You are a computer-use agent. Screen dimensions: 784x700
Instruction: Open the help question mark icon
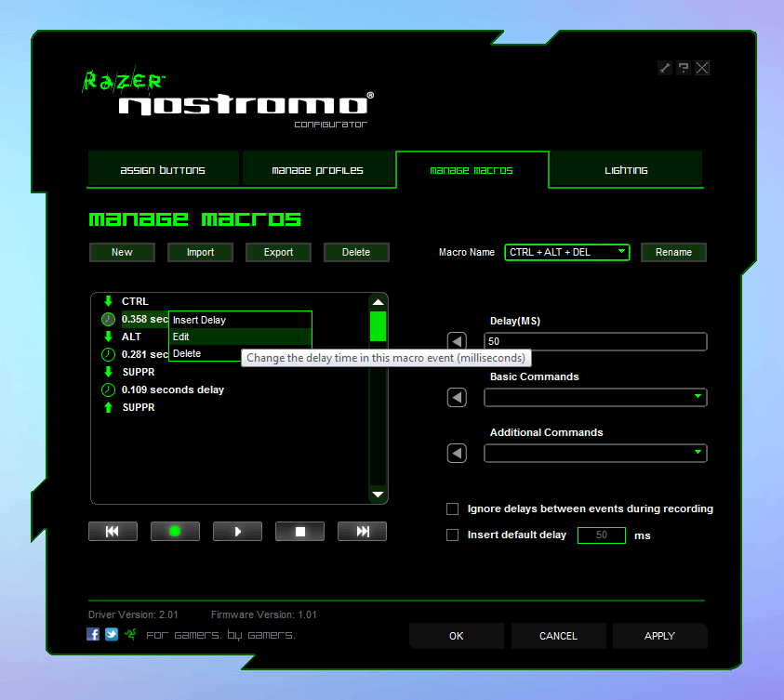pyautogui.click(x=683, y=68)
